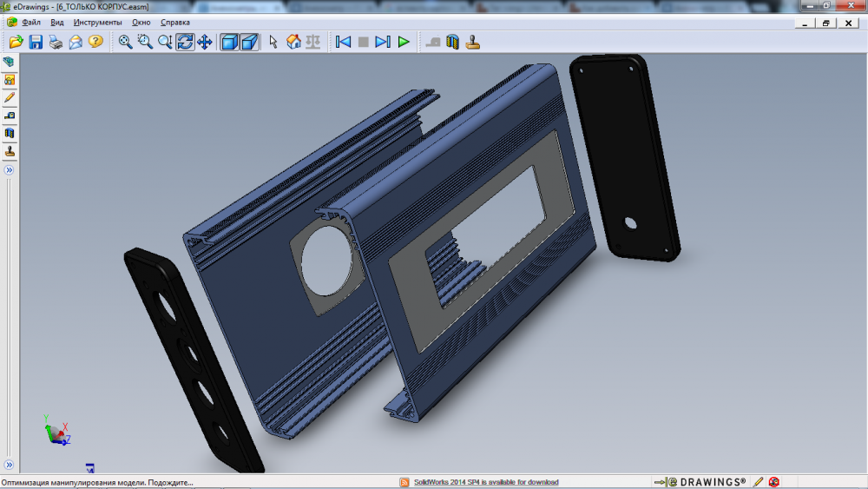
Task: Click the right black end plate
Action: [625, 157]
